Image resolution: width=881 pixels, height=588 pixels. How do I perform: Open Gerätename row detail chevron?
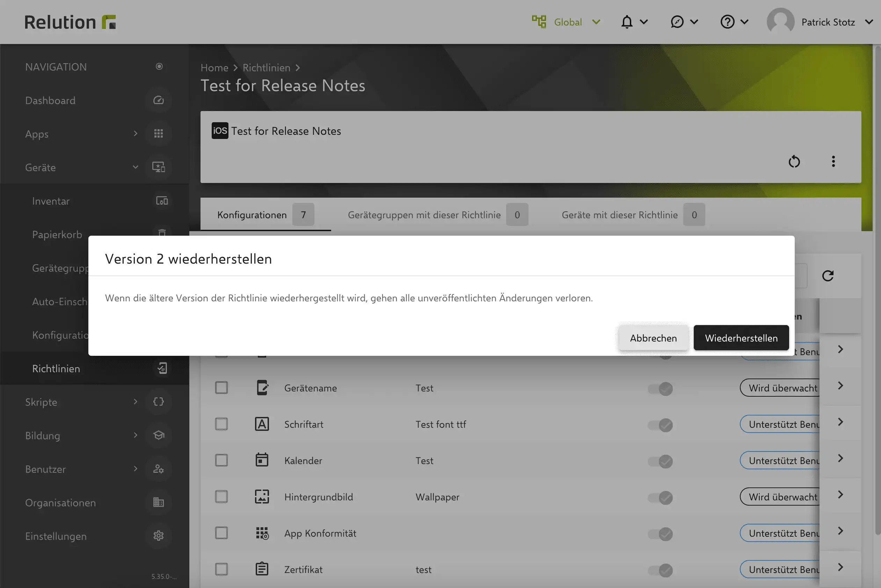coord(840,385)
